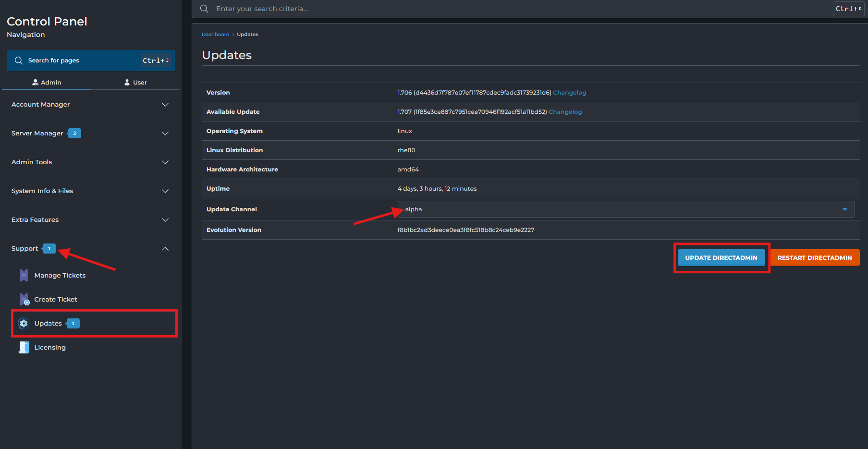Viewport: 868px width, 449px height.
Task: Open Manage Tickets page
Action: tap(60, 275)
